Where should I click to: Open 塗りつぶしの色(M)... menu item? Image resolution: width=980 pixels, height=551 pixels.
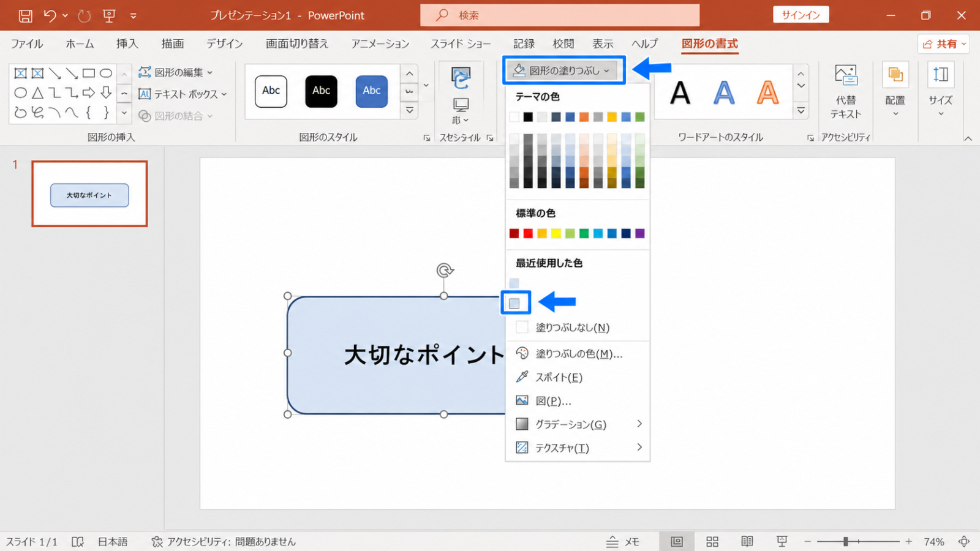tap(578, 354)
